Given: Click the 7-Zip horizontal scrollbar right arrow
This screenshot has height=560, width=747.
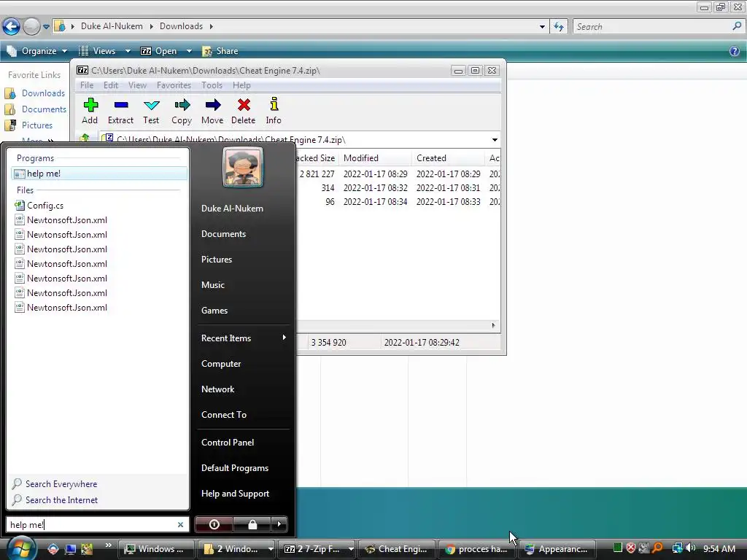Looking at the screenshot, I should click(493, 325).
